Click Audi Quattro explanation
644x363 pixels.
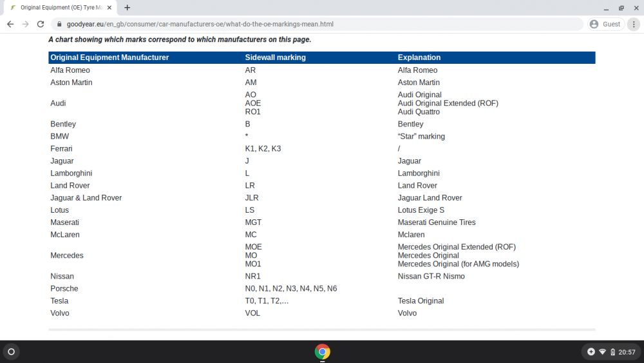419,112
